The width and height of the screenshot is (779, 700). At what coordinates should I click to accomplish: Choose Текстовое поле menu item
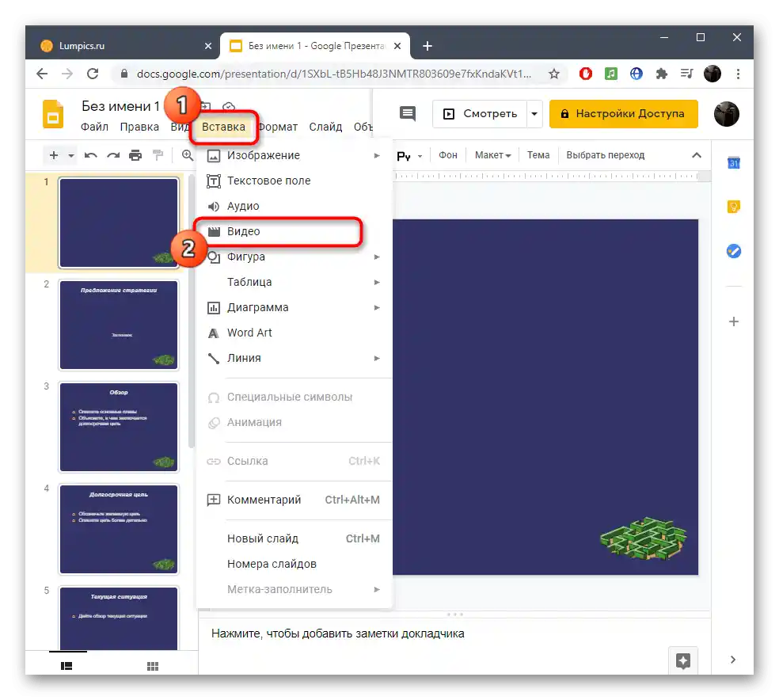(x=294, y=181)
